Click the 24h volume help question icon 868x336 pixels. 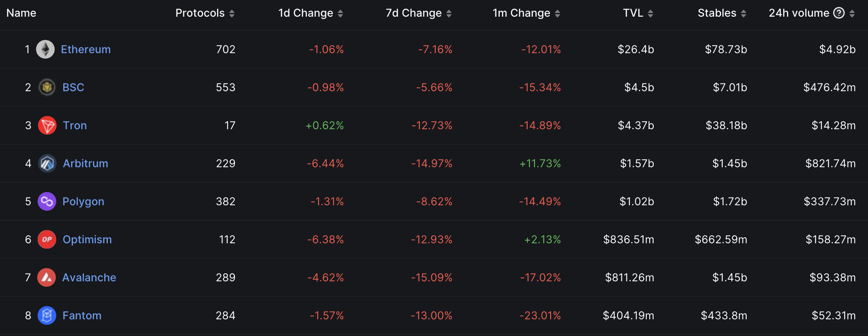click(839, 13)
